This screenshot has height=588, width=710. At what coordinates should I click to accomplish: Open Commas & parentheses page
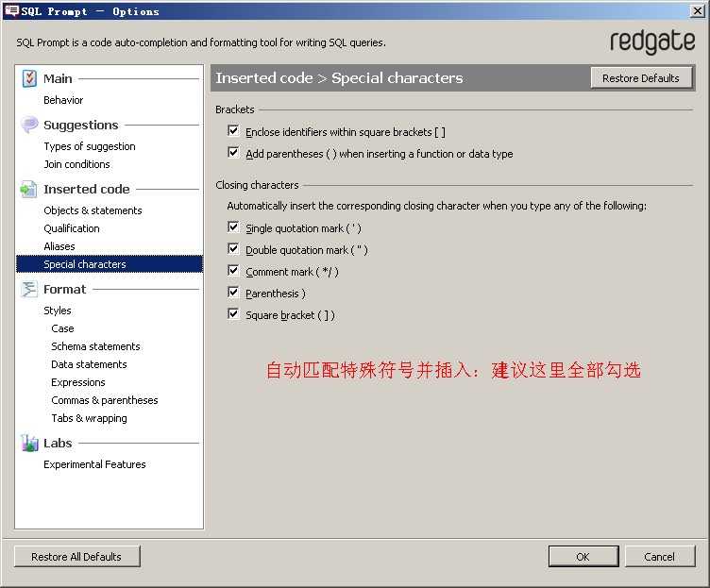click(105, 400)
